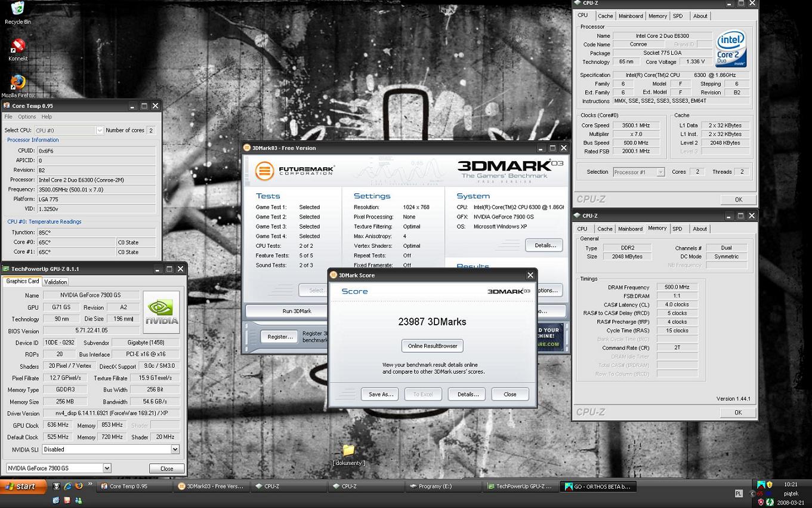Open the Options menu in Core Temp

[x=27, y=117]
